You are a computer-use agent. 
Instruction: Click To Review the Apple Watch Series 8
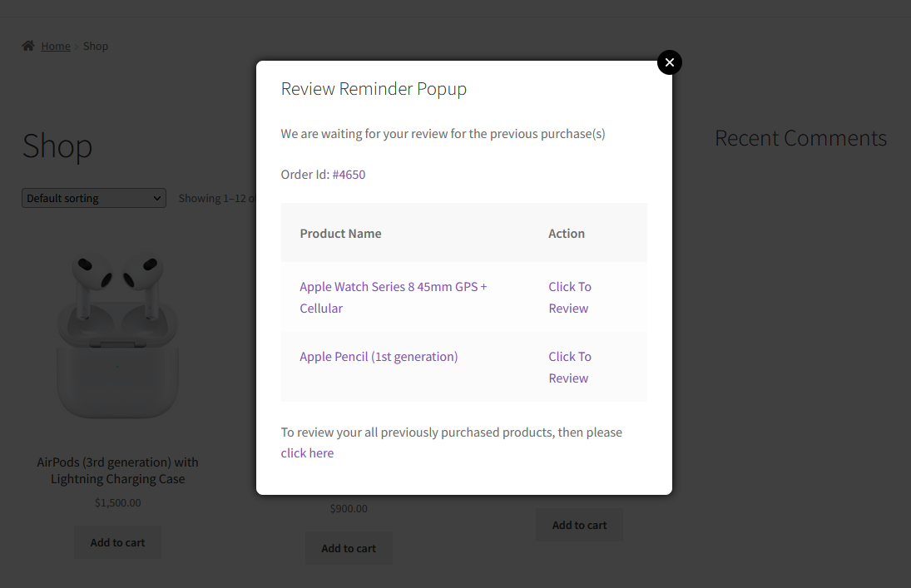click(569, 297)
